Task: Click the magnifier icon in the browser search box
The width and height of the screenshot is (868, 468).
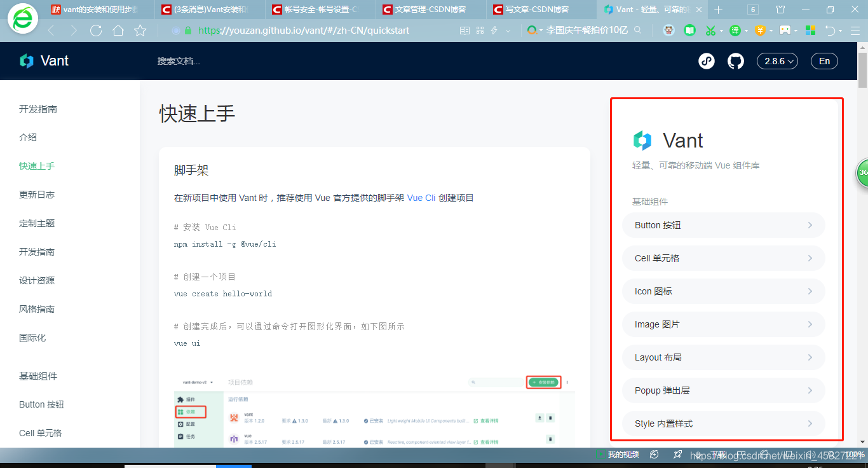Action: pos(638,30)
